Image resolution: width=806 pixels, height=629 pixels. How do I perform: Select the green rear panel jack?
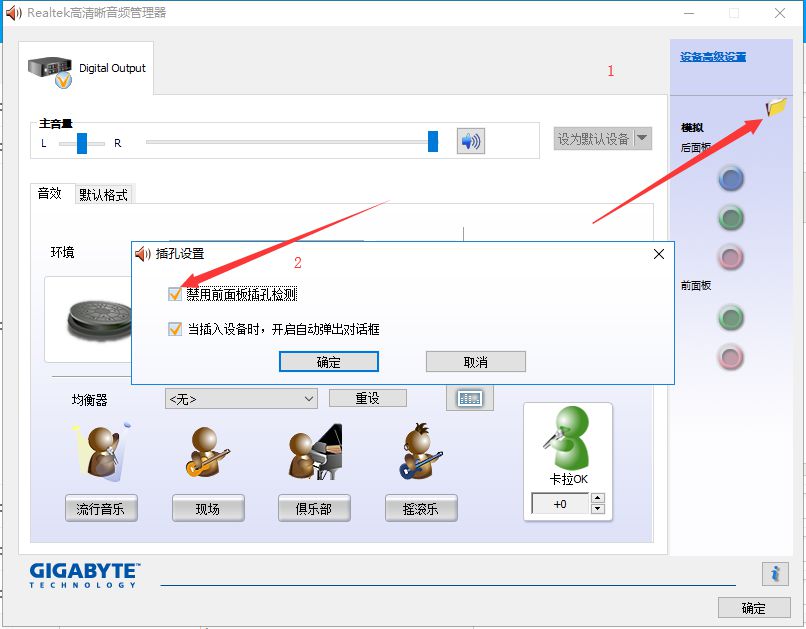730,217
